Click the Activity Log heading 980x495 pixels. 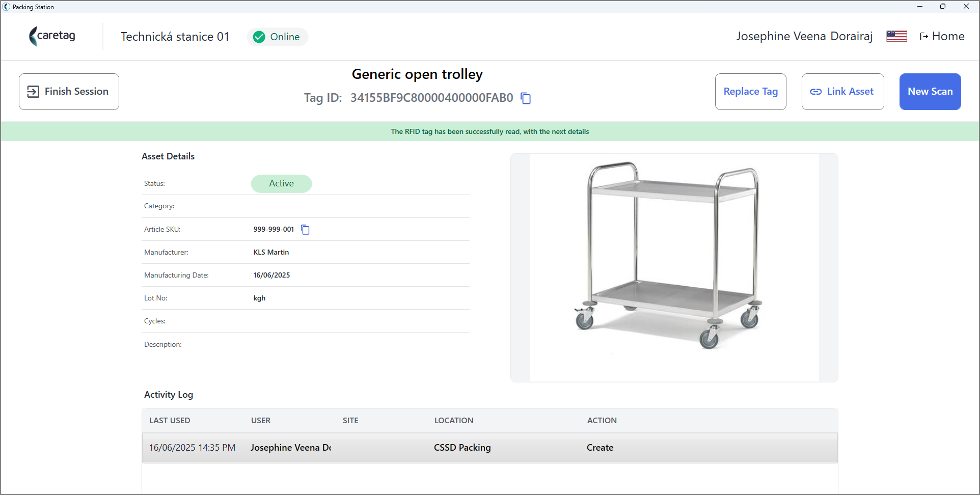[169, 395]
